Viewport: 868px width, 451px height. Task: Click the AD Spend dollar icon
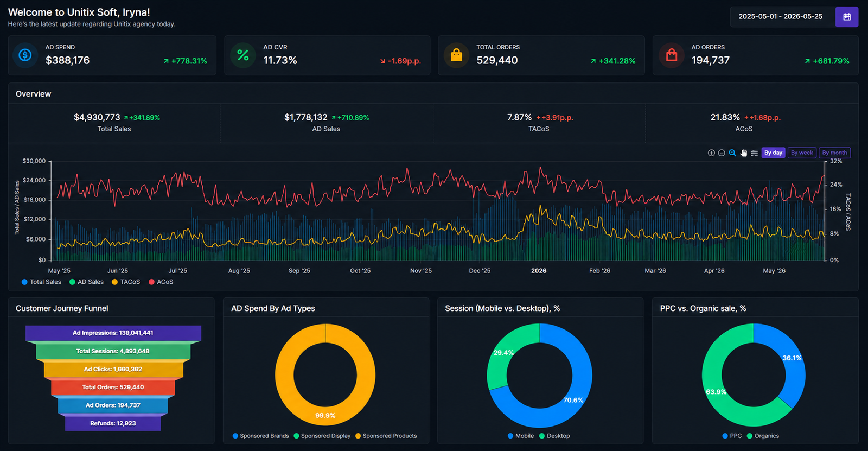tap(25, 55)
